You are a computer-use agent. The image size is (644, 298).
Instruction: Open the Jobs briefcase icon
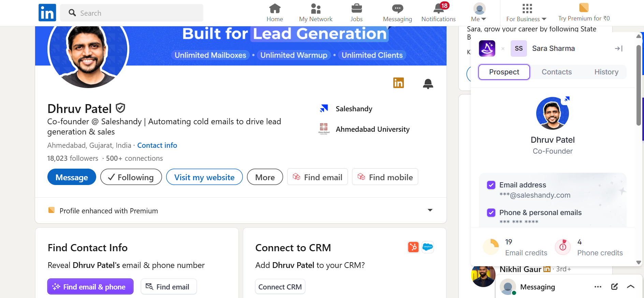(356, 9)
